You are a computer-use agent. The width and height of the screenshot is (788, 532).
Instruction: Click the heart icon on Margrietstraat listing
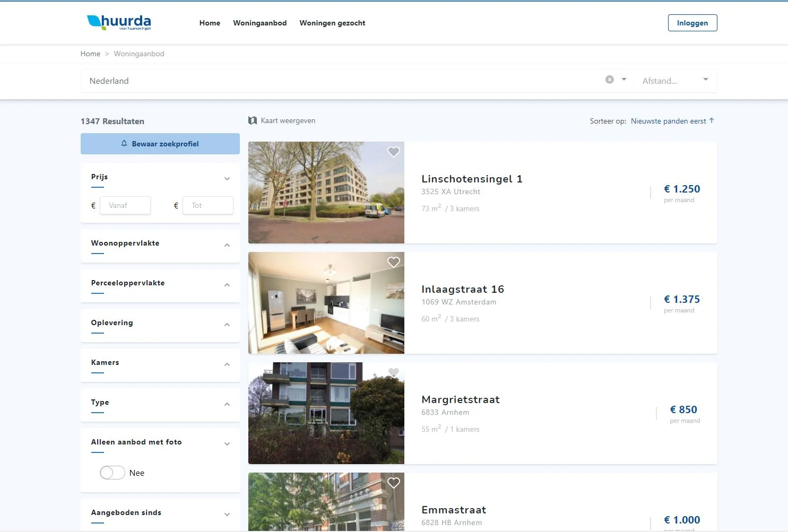tap(393, 372)
